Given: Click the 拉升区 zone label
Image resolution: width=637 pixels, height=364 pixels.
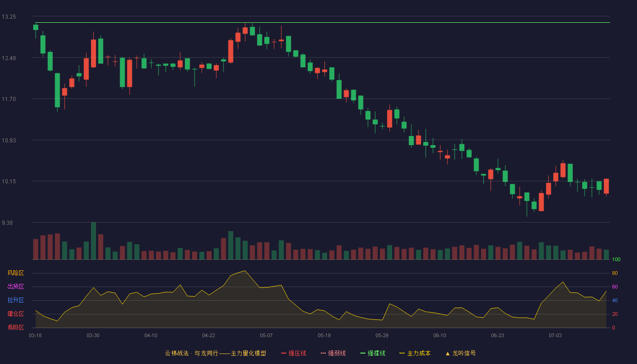Looking at the screenshot, I should pyautogui.click(x=15, y=300).
